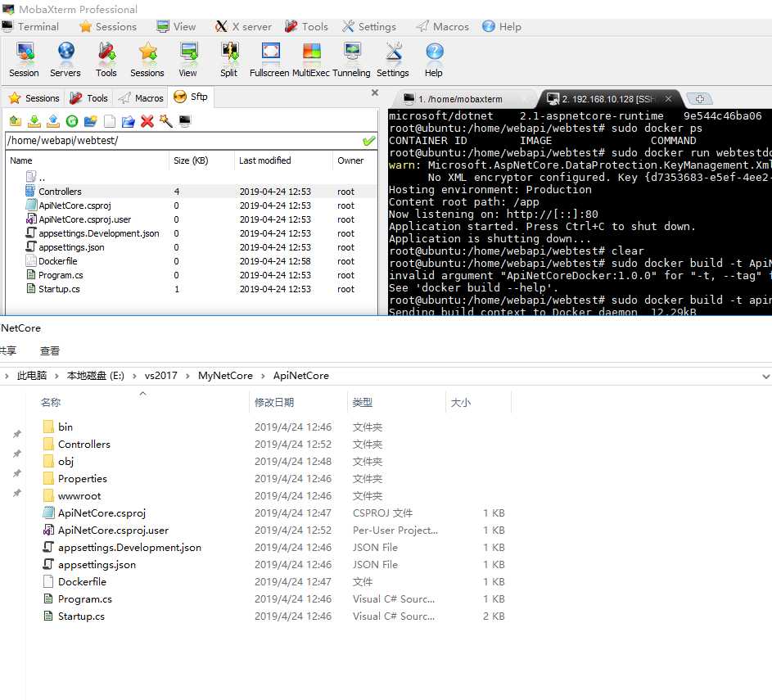Select the Sftp sidebar tab

pyautogui.click(x=191, y=97)
